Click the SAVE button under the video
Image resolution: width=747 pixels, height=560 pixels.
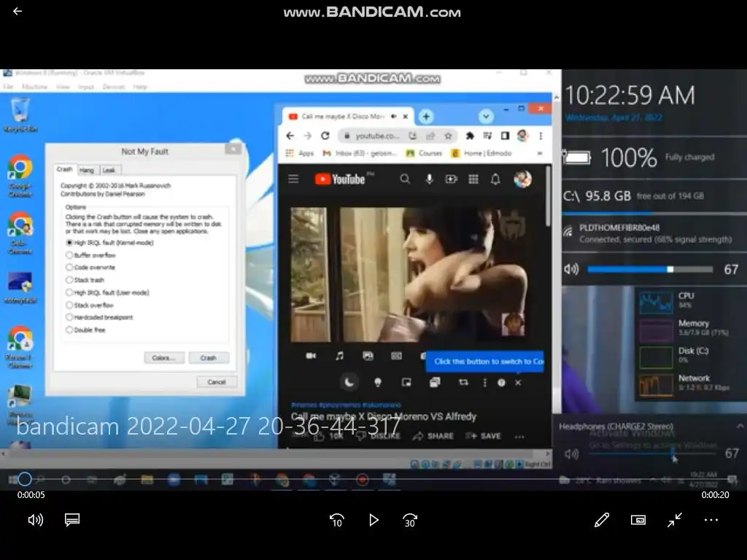pyautogui.click(x=483, y=436)
